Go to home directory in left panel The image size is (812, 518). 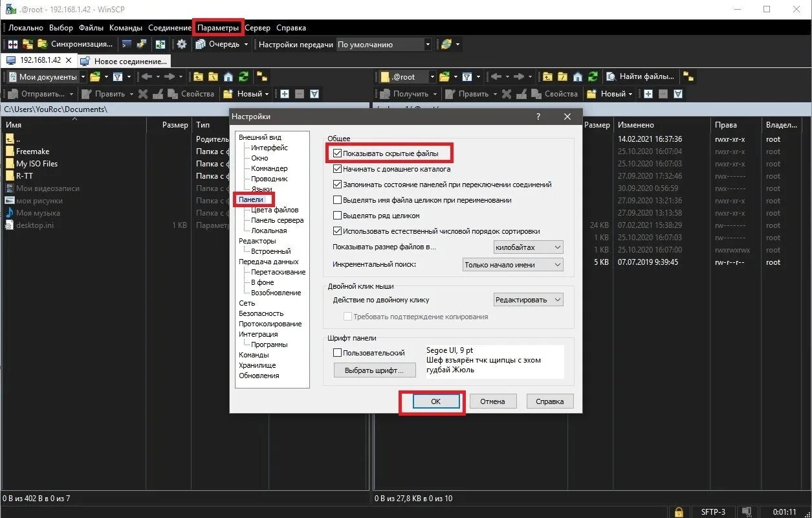tap(228, 76)
